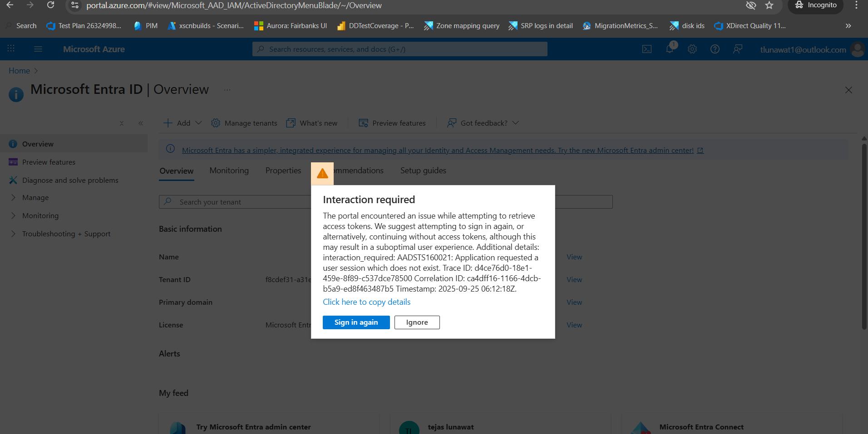The image size is (868, 434).
Task: Open the Try Microsoft Entra admin center card
Action: tap(269, 424)
